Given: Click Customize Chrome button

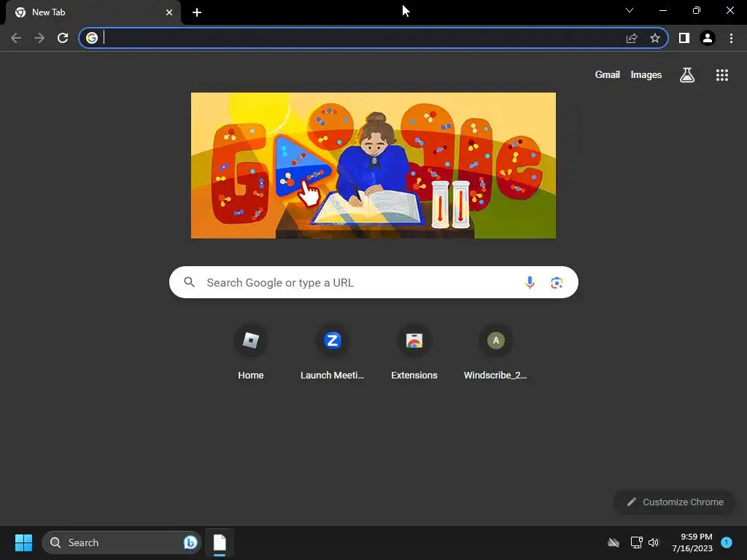Looking at the screenshot, I should pyautogui.click(x=675, y=502).
